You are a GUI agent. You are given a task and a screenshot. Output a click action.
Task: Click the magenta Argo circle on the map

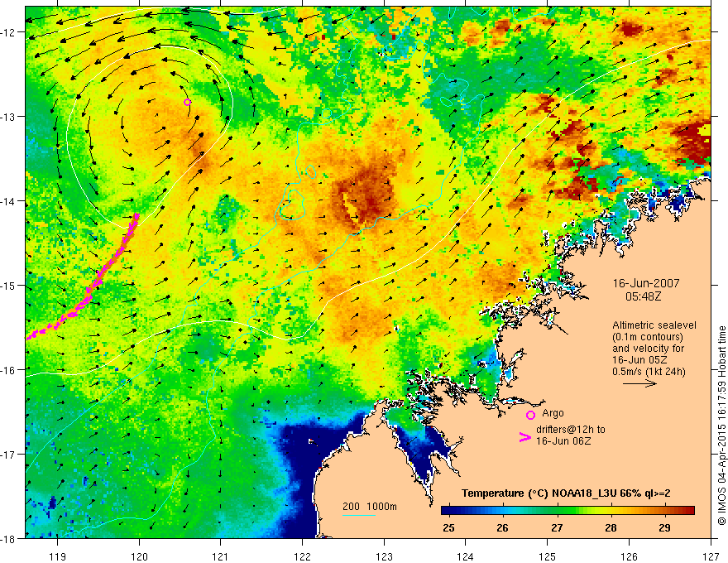pyautogui.click(x=187, y=102)
